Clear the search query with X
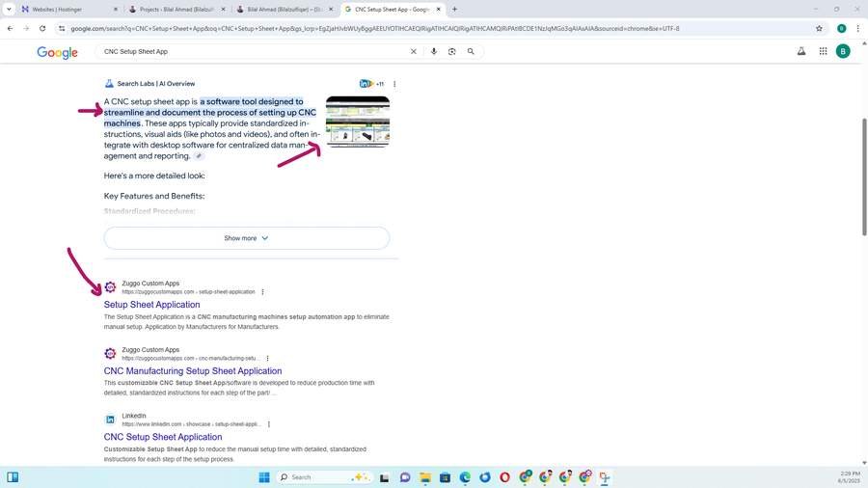The width and height of the screenshot is (868, 488). pyautogui.click(x=414, y=51)
